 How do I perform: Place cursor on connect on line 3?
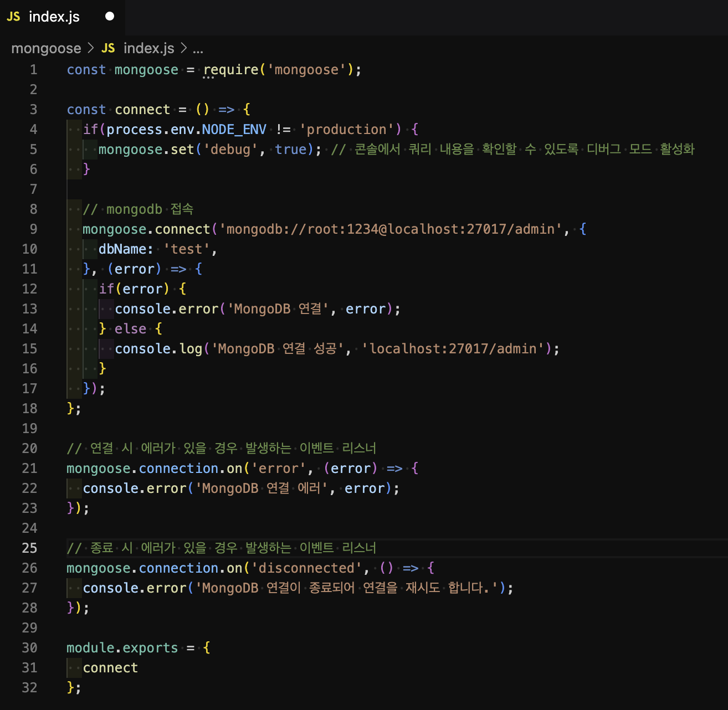coord(142,110)
